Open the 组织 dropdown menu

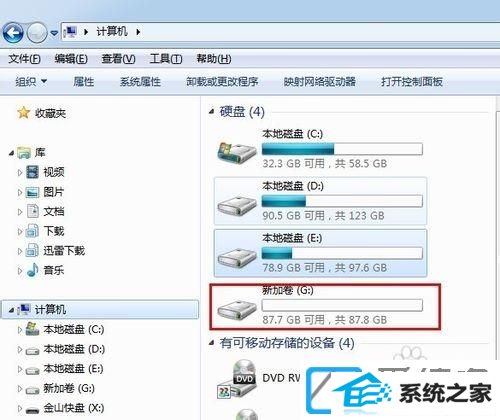coord(31,81)
